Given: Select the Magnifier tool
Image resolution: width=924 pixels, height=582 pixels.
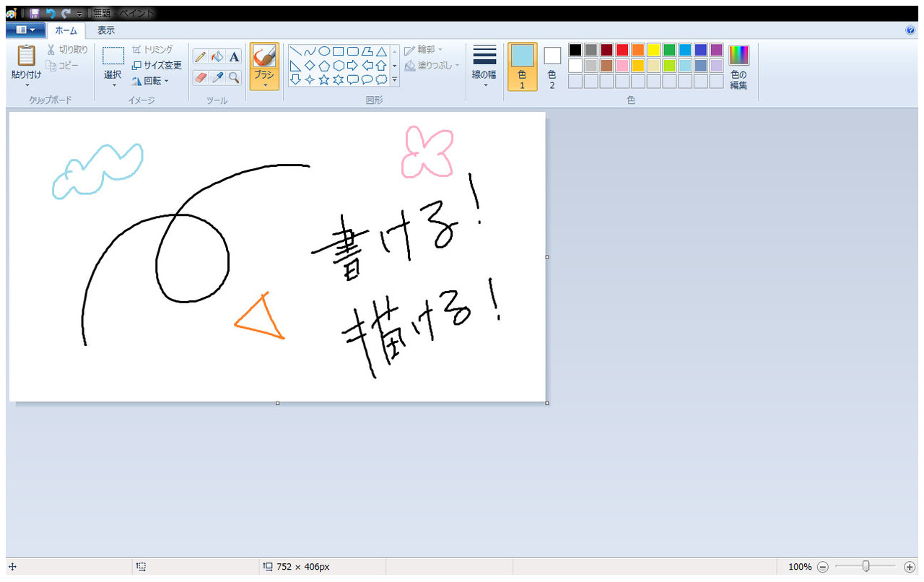Looking at the screenshot, I should (234, 77).
